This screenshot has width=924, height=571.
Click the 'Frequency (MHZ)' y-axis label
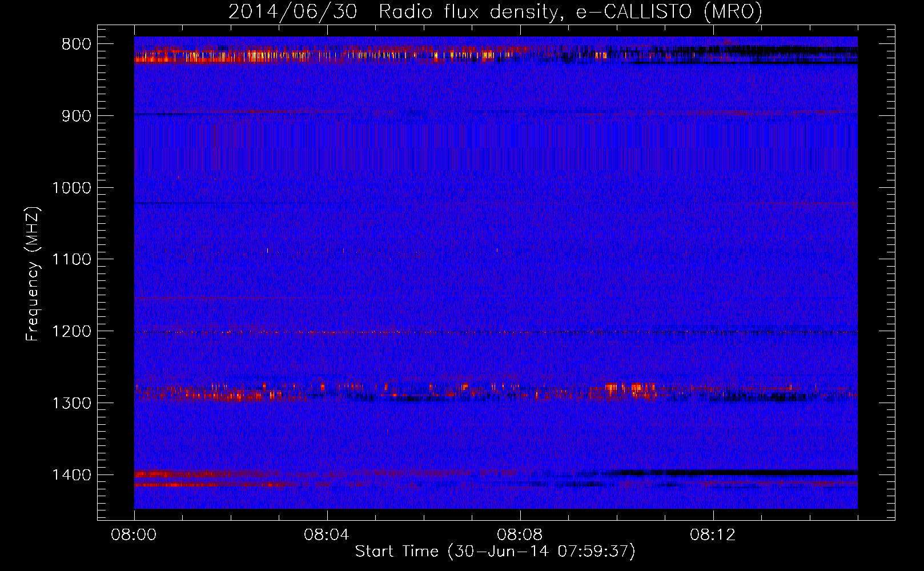click(33, 274)
